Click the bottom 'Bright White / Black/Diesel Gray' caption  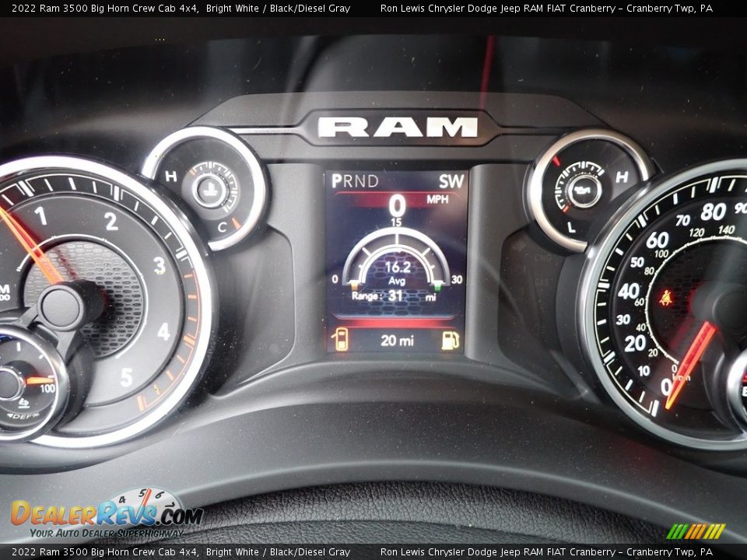279,552
